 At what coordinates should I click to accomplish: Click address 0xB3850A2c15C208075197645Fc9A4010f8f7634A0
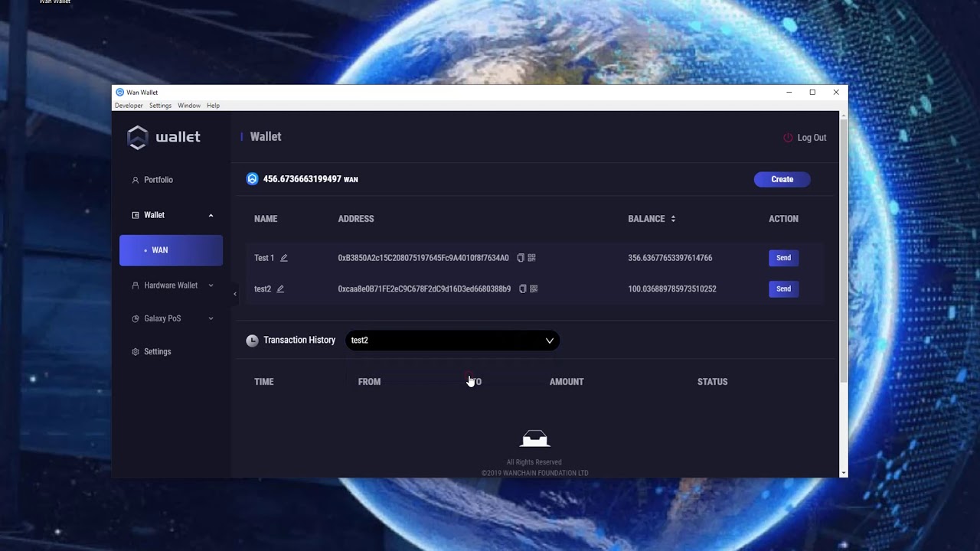click(x=423, y=258)
